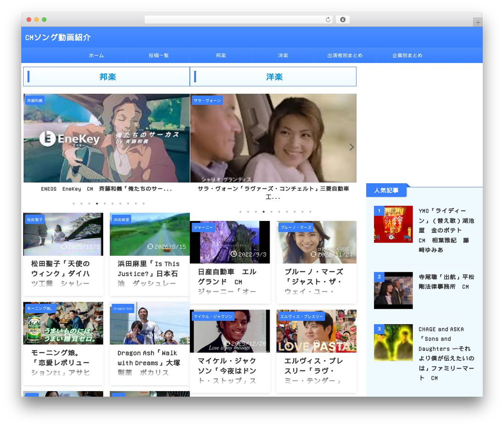The height and width of the screenshot is (427, 504).
Task: Open the ブルーノ・マーズ article title
Action: 314,282
